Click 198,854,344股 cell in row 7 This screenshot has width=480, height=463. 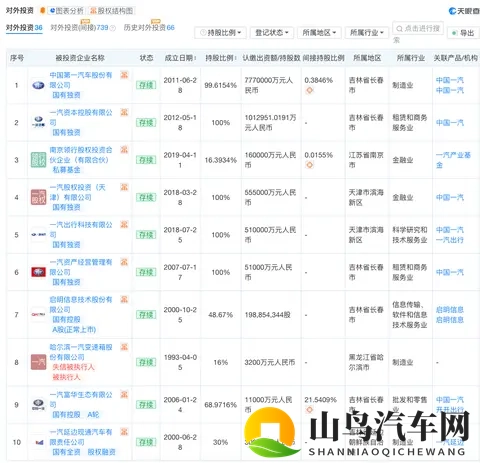(x=267, y=315)
